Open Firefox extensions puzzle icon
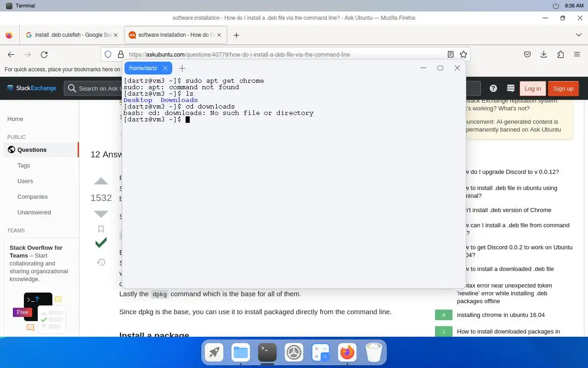The image size is (588, 368). (560, 54)
